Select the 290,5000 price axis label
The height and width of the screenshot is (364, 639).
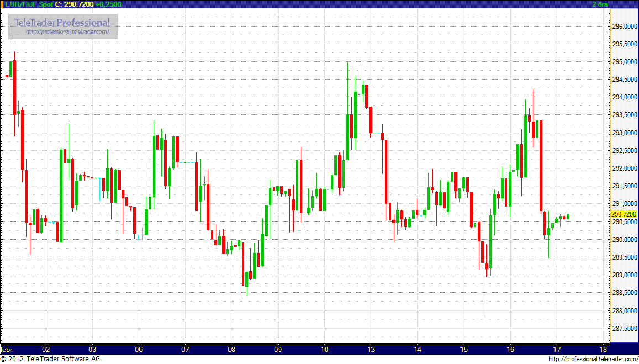[624, 222]
